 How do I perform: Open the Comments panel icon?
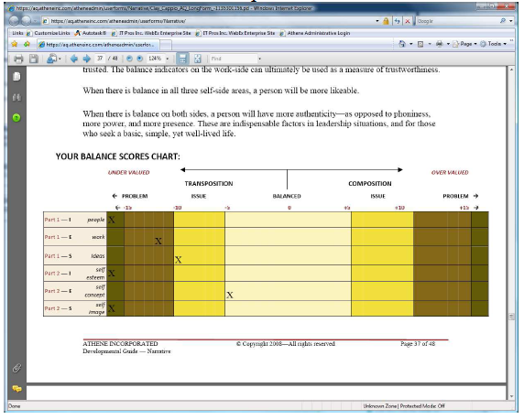coord(16,389)
